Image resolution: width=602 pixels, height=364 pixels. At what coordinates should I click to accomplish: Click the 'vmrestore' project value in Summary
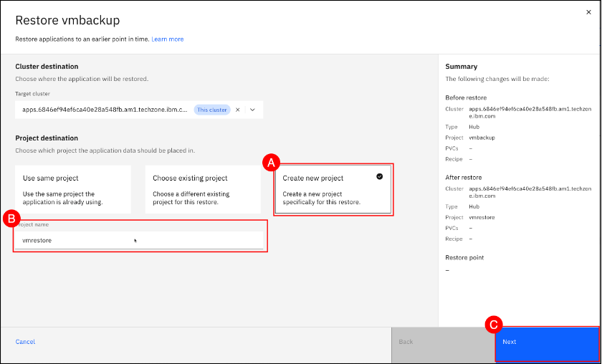[482, 216]
